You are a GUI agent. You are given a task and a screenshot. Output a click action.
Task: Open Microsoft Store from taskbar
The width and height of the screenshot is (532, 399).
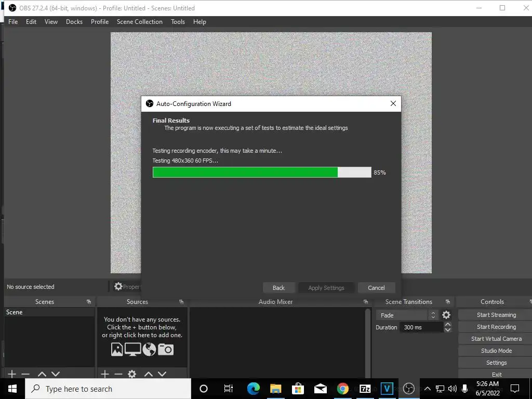[x=298, y=389]
